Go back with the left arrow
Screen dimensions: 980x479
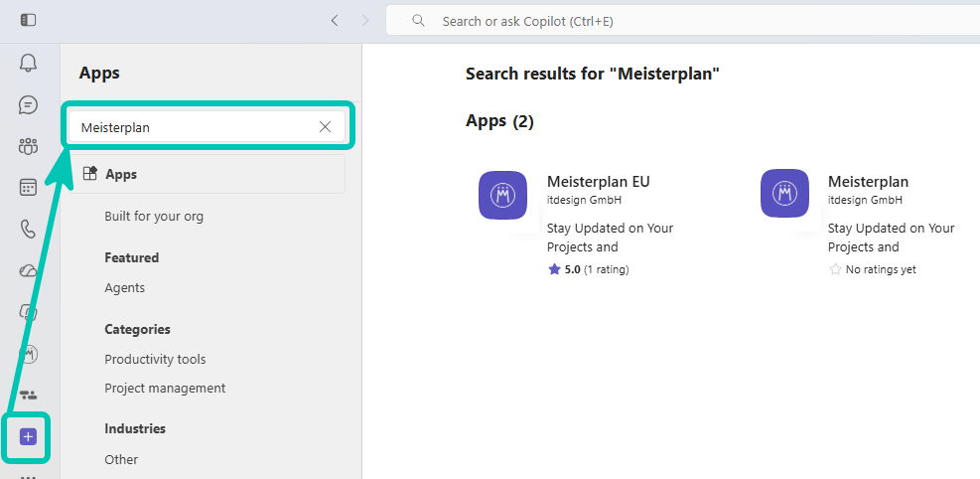335,21
